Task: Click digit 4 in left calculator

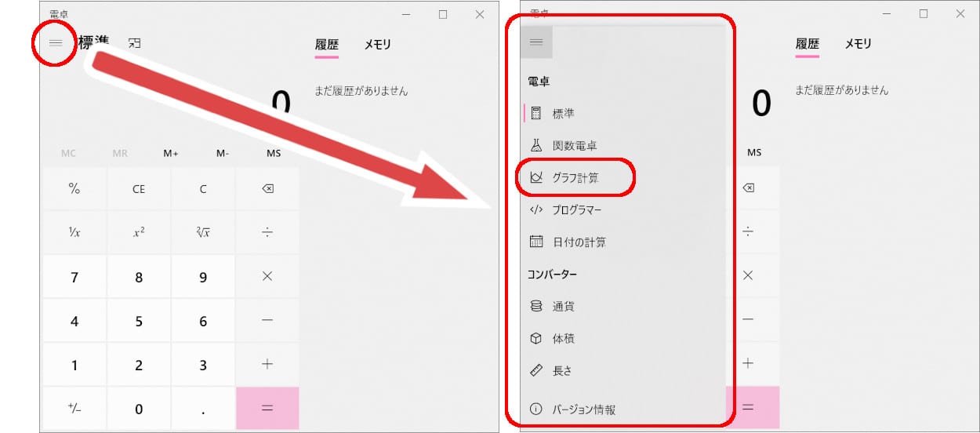Action: [74, 321]
